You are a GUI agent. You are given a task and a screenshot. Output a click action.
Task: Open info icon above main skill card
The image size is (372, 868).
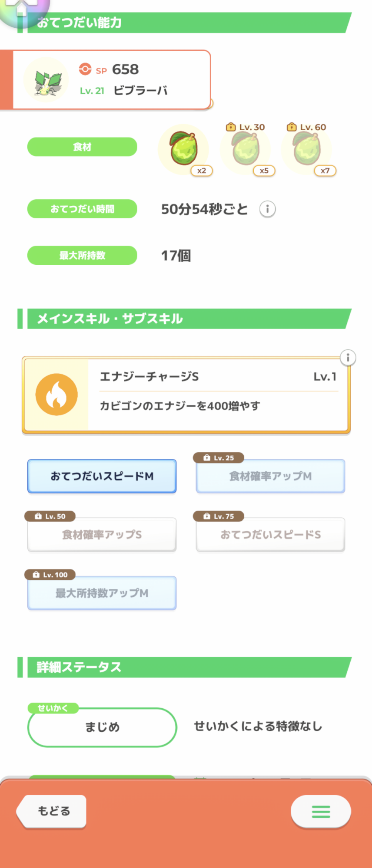pyautogui.click(x=348, y=358)
